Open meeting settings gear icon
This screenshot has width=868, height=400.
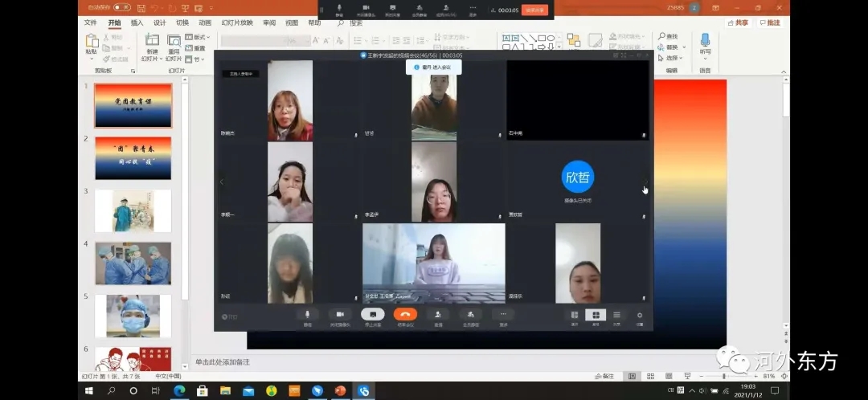point(640,316)
